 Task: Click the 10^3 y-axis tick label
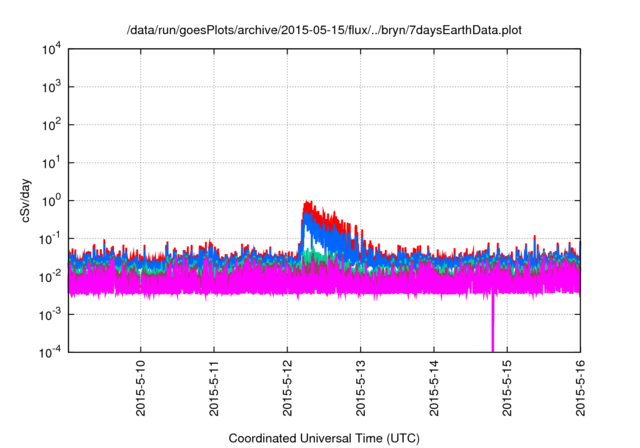51,87
